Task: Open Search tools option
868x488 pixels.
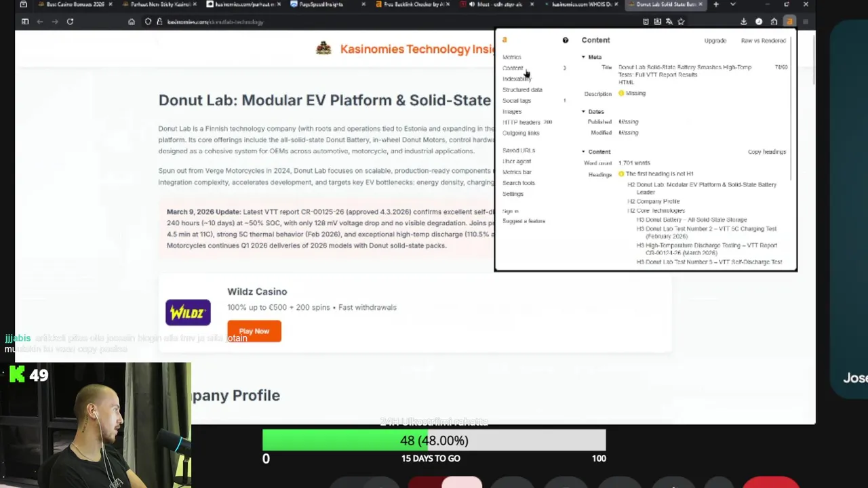Action: click(519, 183)
